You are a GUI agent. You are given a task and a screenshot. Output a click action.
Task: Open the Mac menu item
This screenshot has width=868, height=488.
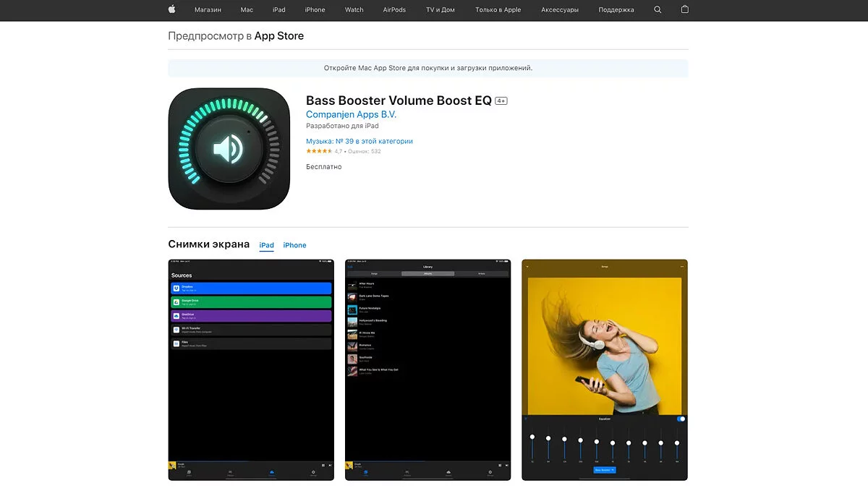click(x=247, y=10)
